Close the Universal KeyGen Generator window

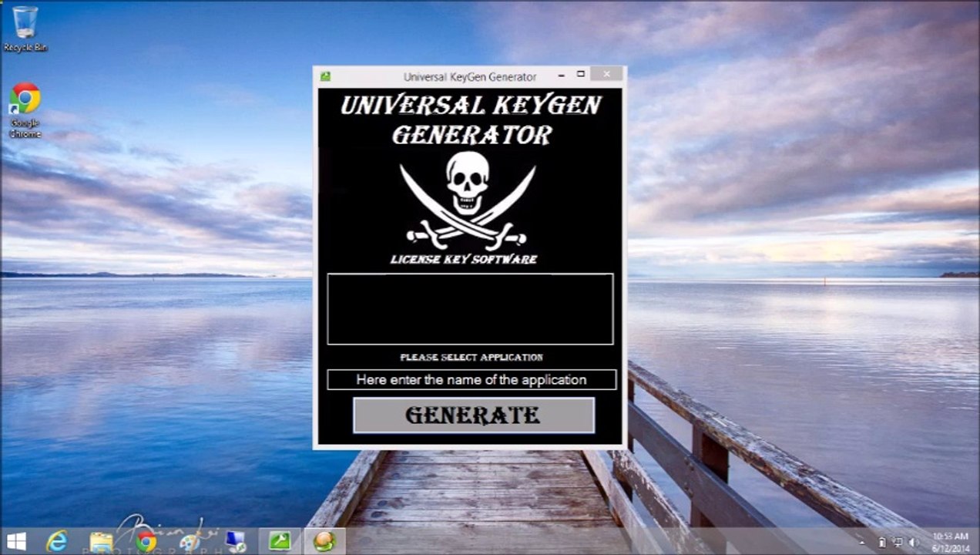pos(607,75)
